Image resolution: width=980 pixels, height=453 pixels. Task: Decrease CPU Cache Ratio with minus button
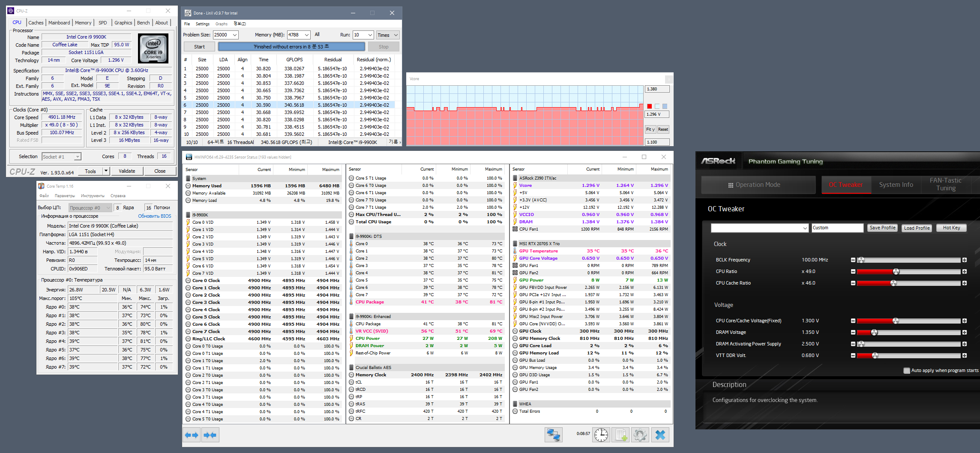(x=853, y=283)
